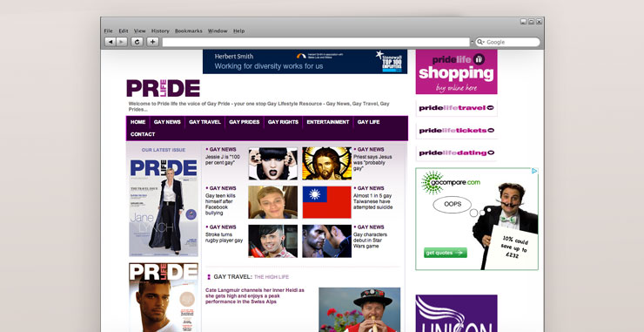This screenshot has height=332, width=644.
Task: Open the GAY TRAVEL navigation tab
Action: (205, 122)
